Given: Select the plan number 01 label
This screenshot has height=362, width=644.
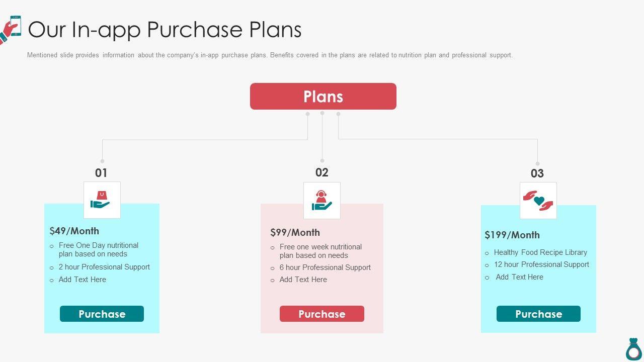Looking at the screenshot, I should tap(101, 173).
